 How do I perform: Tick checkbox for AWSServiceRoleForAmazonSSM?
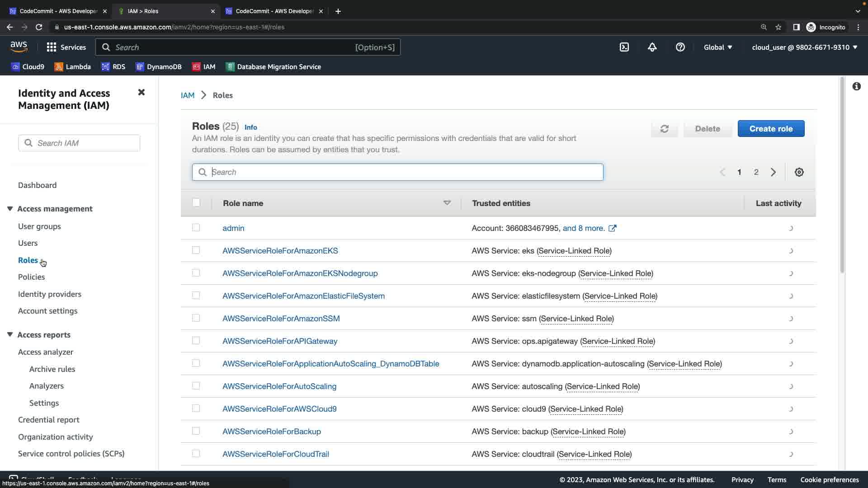(196, 318)
